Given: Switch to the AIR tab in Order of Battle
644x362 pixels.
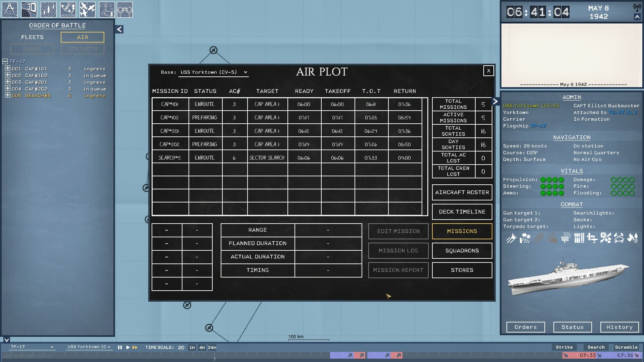Looking at the screenshot, I should click(x=82, y=37).
